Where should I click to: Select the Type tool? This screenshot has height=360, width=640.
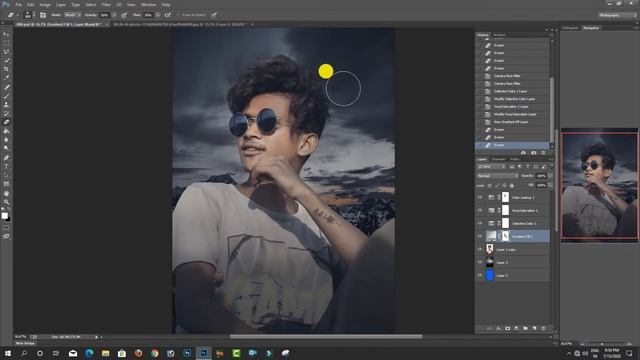pyautogui.click(x=6, y=167)
